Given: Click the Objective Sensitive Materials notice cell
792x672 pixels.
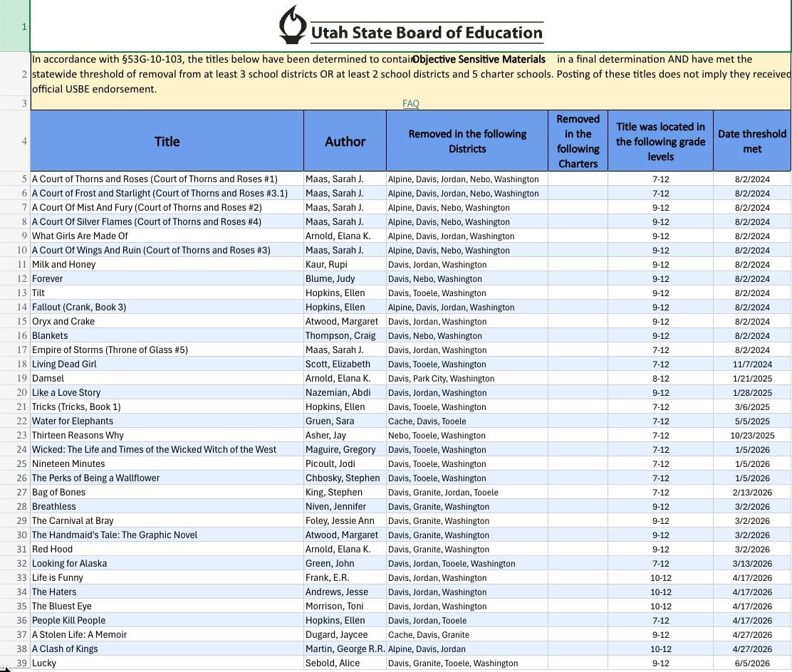Looking at the screenshot, I should point(411,74).
